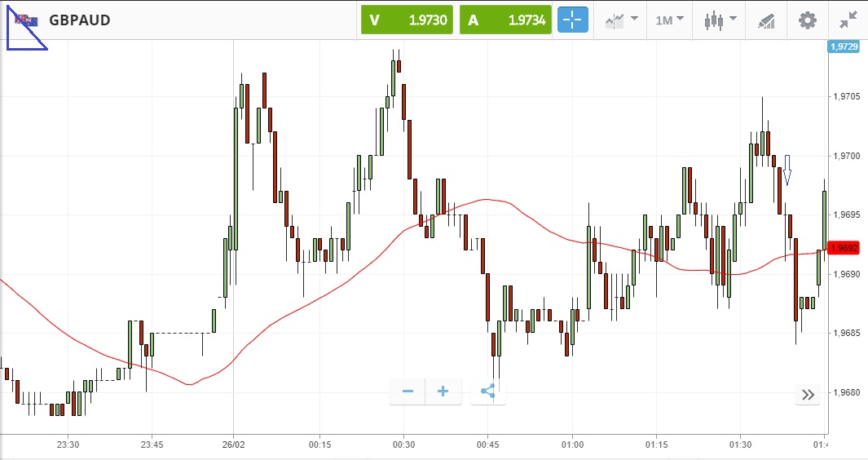
Task: Select the drawing tools pencil icon
Action: [766, 20]
